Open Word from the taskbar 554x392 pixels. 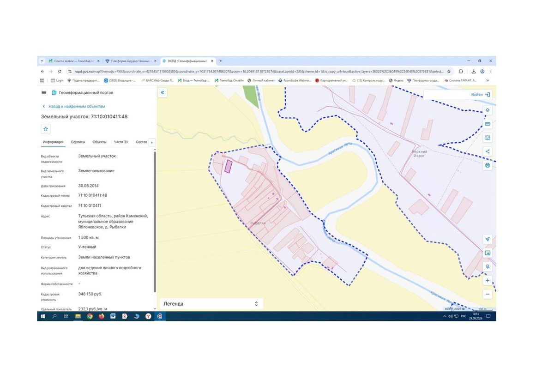113,316
